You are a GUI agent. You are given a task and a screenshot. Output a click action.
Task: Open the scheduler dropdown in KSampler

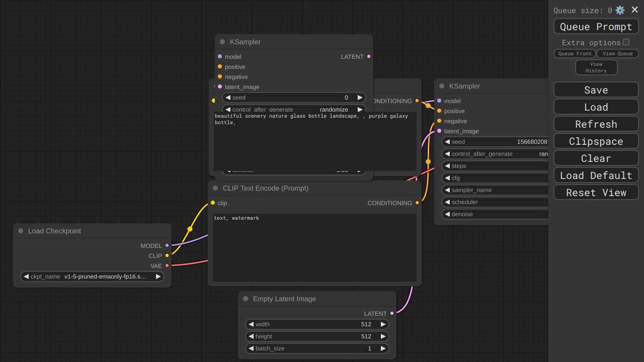pyautogui.click(x=496, y=202)
